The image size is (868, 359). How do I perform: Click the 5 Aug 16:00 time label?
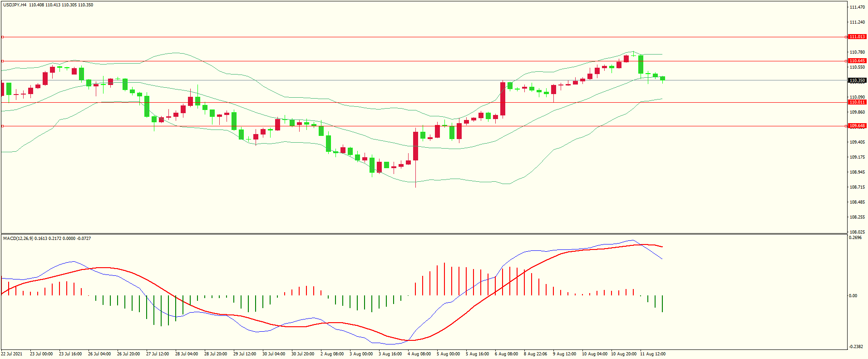[x=478, y=354]
